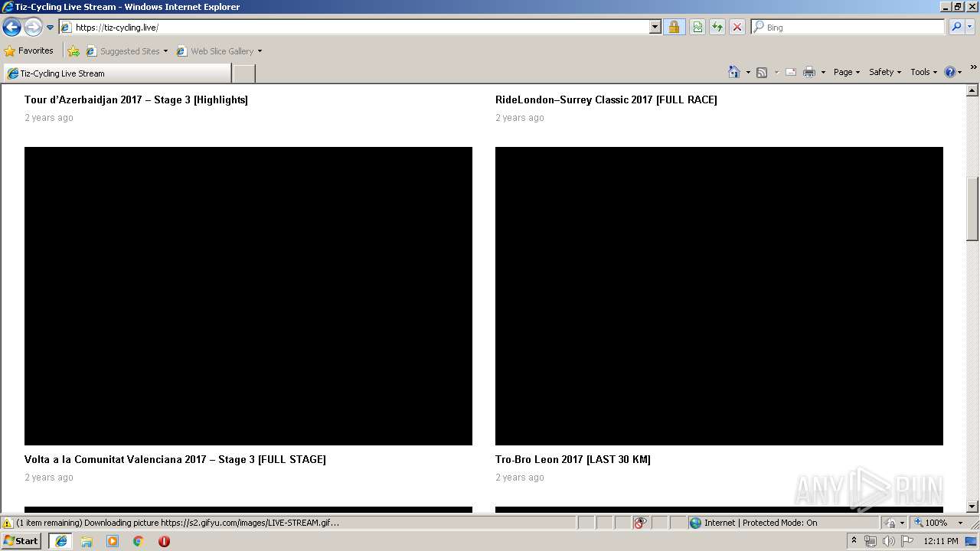Open the Help question mark menu
Viewport: 980px width, 551px height.
[952, 72]
